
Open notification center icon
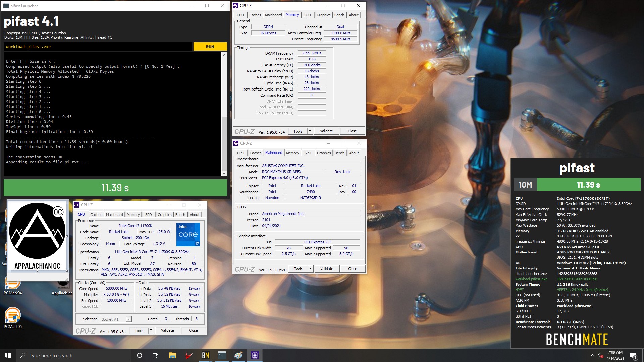point(633,356)
